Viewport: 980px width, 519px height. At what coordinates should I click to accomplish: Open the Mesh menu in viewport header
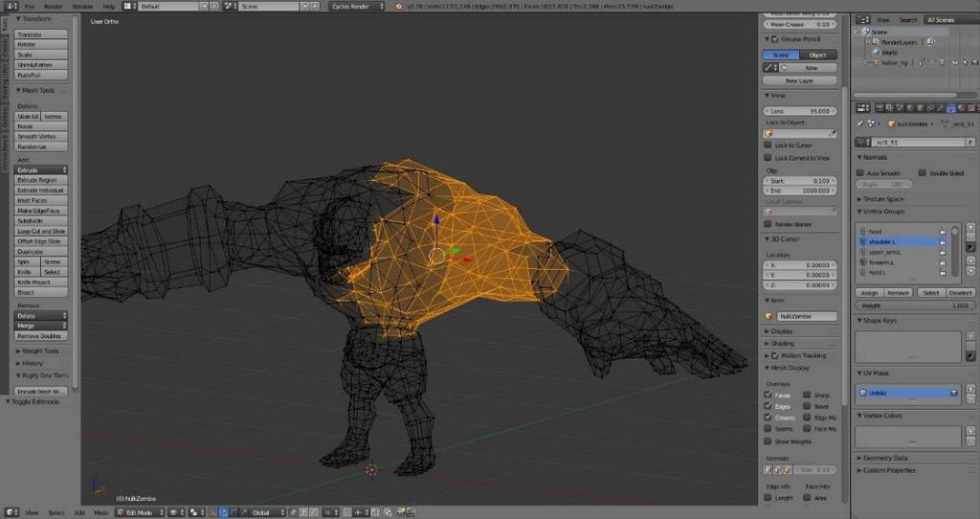point(100,512)
